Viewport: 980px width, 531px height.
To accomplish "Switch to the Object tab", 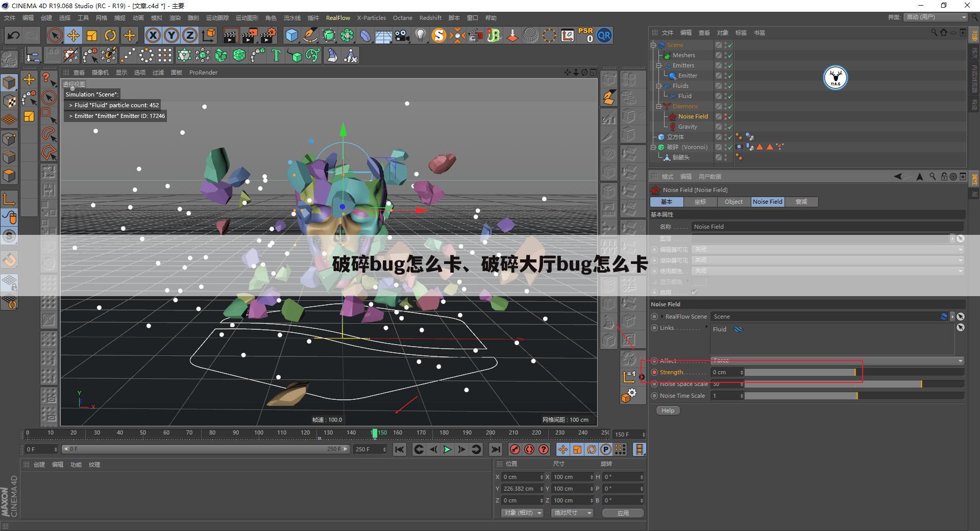I will pyautogui.click(x=733, y=202).
